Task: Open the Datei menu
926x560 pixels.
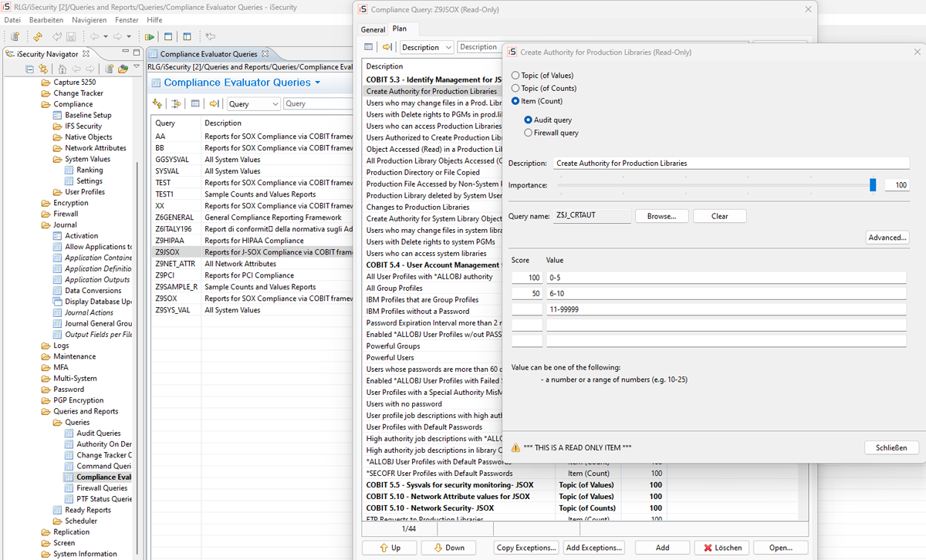Action: click(12, 20)
